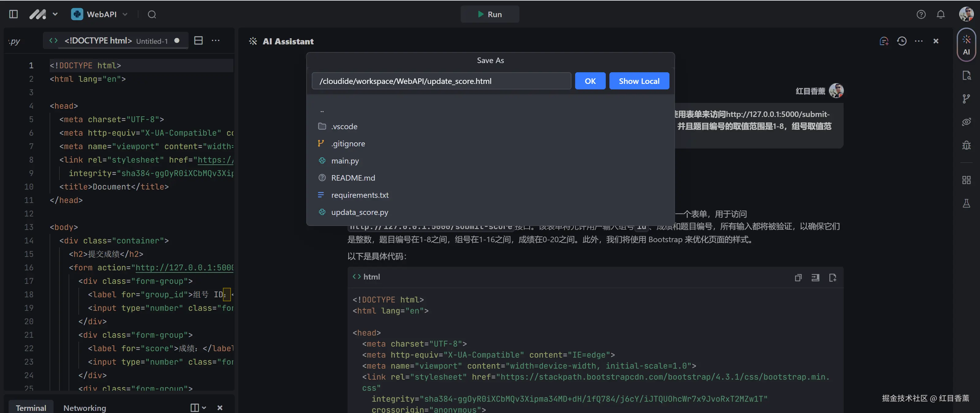
Task: Copy the html code block
Action: tap(798, 278)
